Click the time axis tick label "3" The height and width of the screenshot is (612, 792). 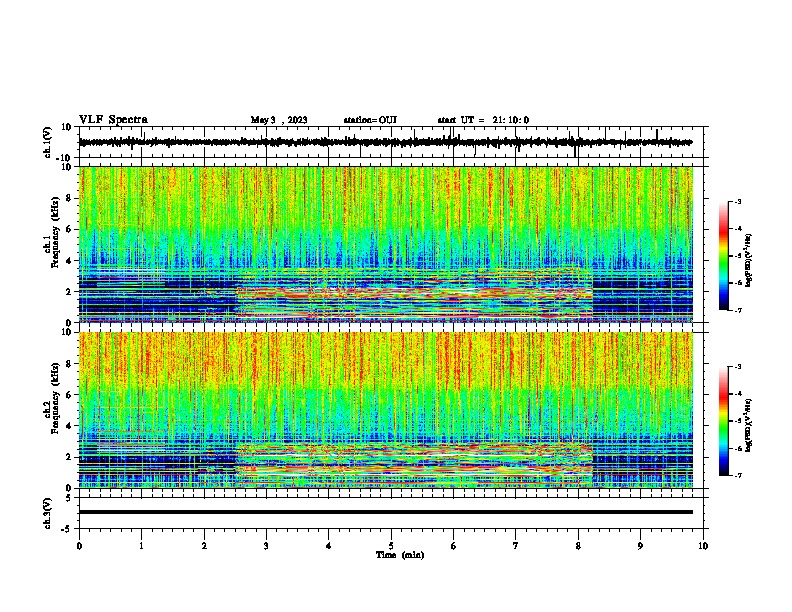pyautogui.click(x=266, y=546)
